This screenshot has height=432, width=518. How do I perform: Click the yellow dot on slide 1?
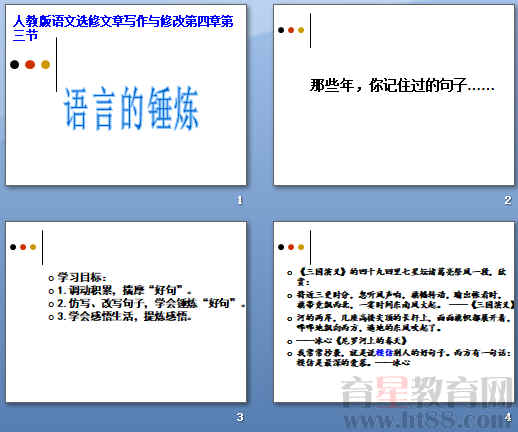coord(45,64)
